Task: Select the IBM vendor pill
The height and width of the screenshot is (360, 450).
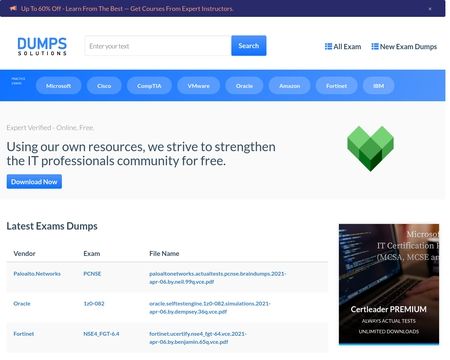Action: coord(378,86)
